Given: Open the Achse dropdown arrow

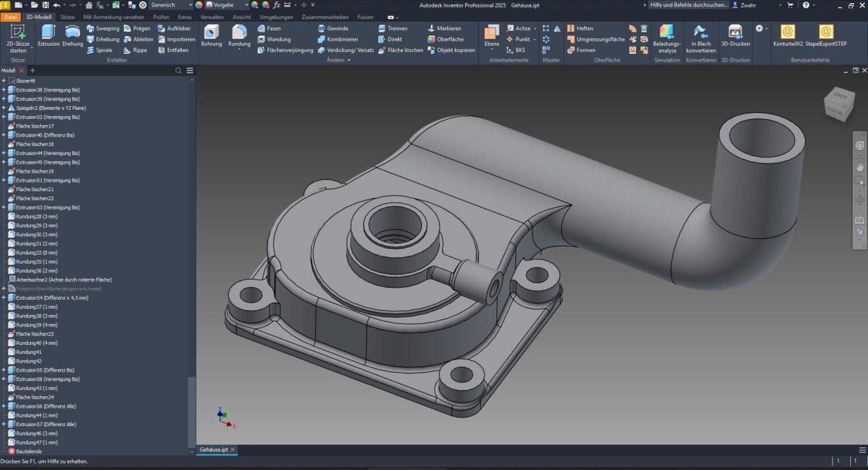Looking at the screenshot, I should [x=535, y=29].
